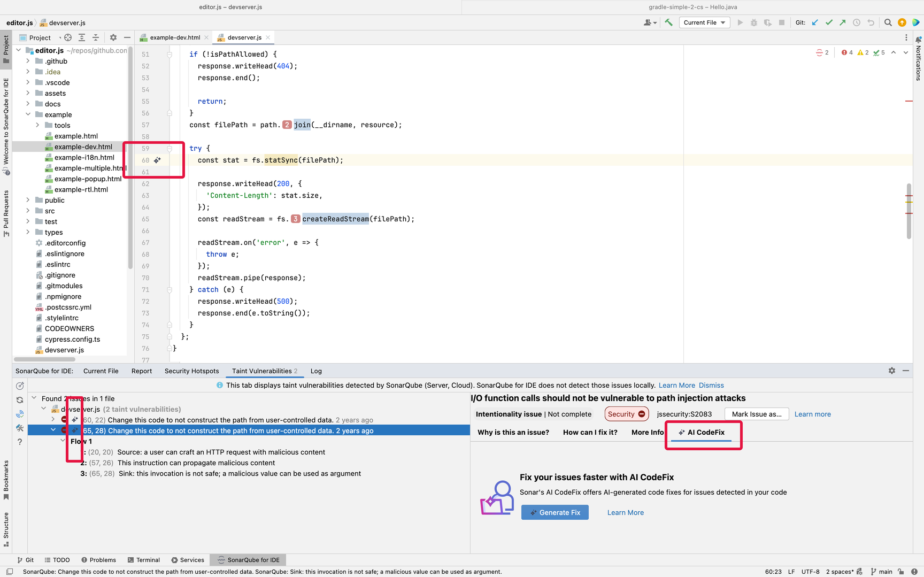Switch to the Security Hotspots tab
924x577 pixels.
tap(191, 371)
